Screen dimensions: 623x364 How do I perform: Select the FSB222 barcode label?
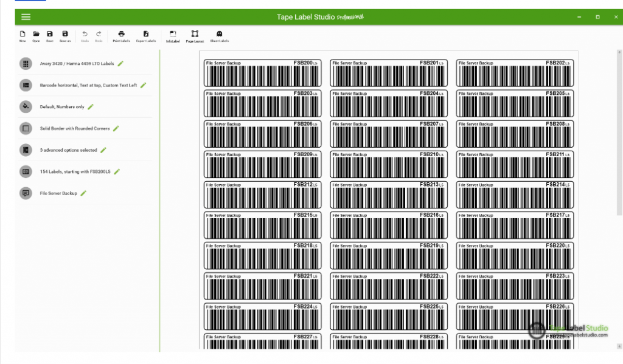tap(389, 286)
